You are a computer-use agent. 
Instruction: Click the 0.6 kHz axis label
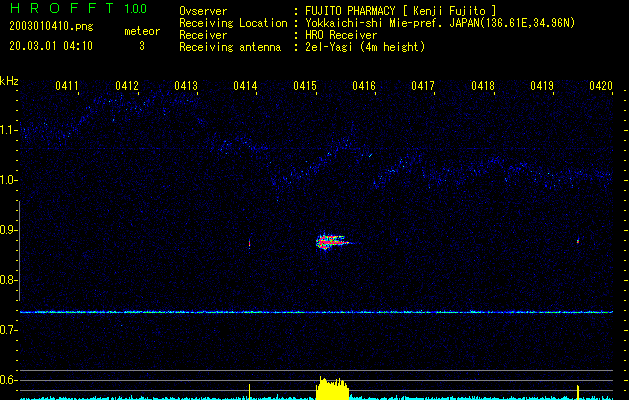[9, 380]
